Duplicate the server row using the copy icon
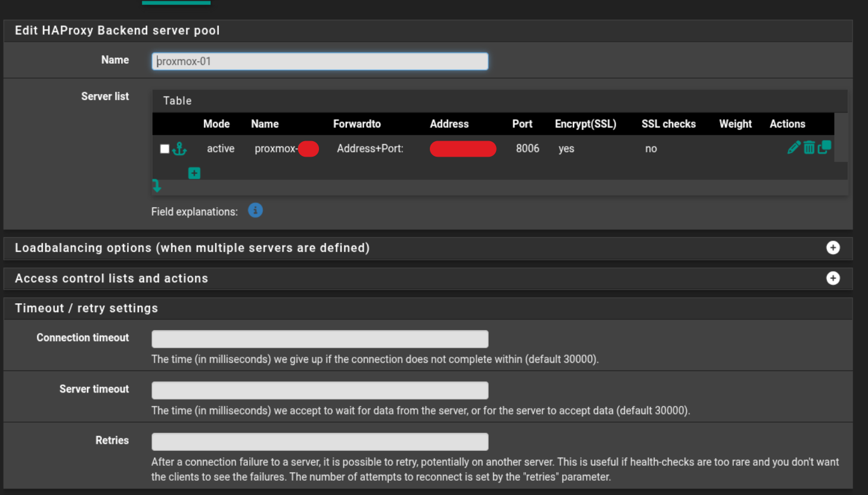 click(x=824, y=147)
